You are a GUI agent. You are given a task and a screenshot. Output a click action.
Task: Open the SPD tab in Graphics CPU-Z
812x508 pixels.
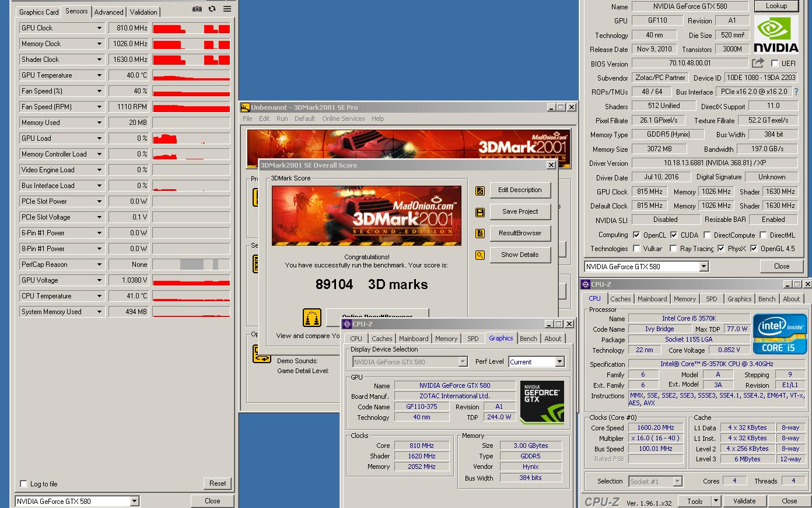click(x=473, y=339)
